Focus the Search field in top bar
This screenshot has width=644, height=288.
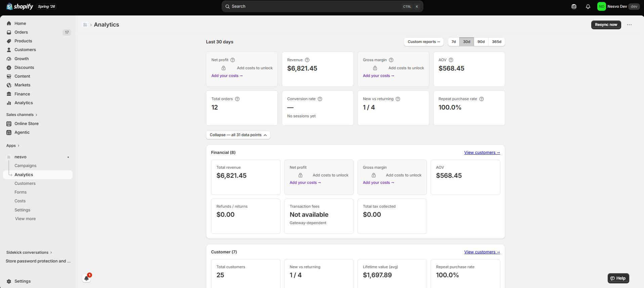pos(322,6)
